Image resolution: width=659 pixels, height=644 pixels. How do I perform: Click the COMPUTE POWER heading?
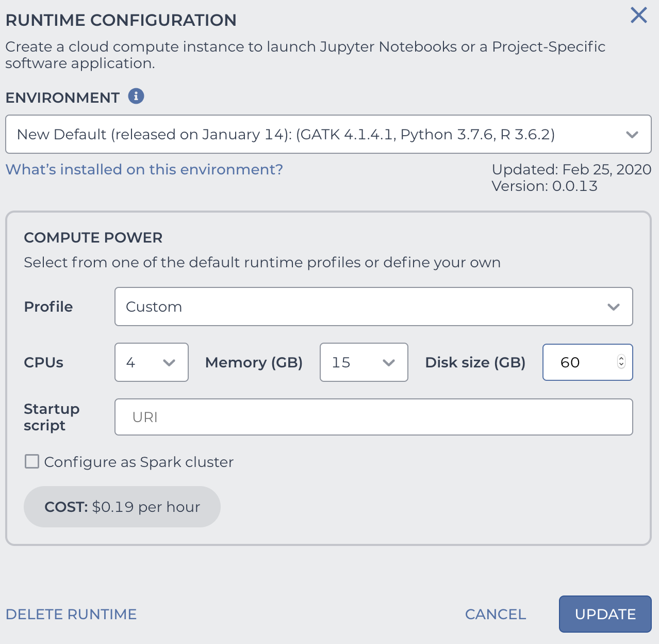93,237
